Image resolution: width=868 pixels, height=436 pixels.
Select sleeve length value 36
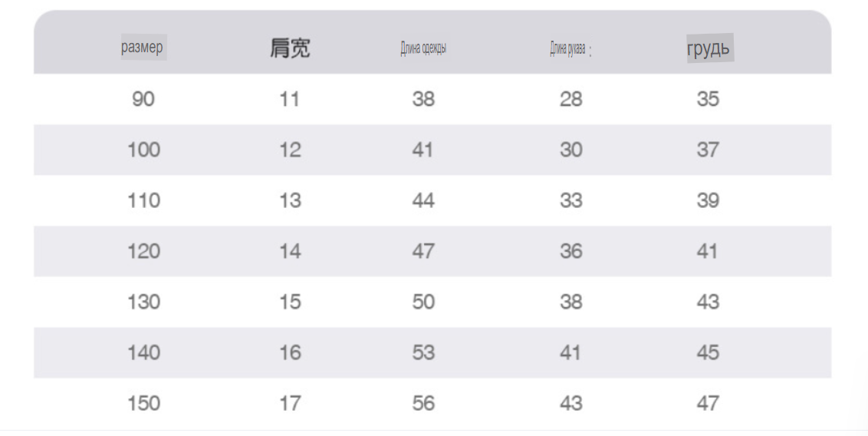570,252
